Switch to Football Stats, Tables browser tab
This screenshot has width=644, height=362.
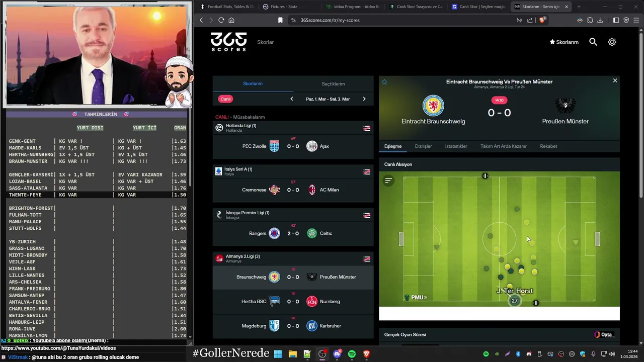click(x=227, y=7)
